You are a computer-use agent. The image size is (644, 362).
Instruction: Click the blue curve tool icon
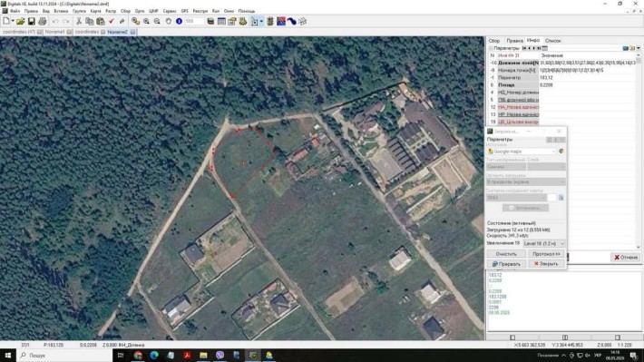(x=291, y=22)
